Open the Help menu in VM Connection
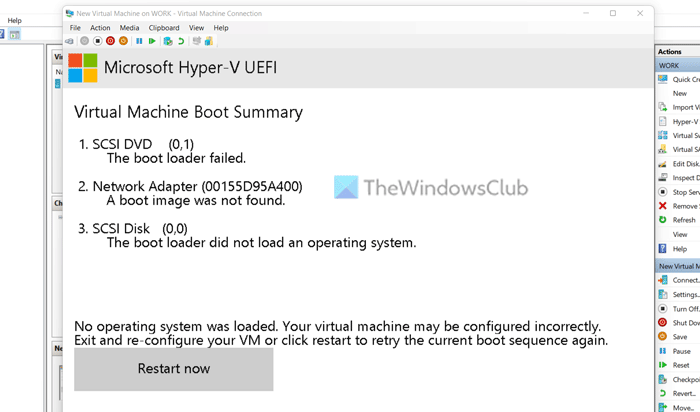The height and width of the screenshot is (412, 700). pyautogui.click(x=221, y=28)
